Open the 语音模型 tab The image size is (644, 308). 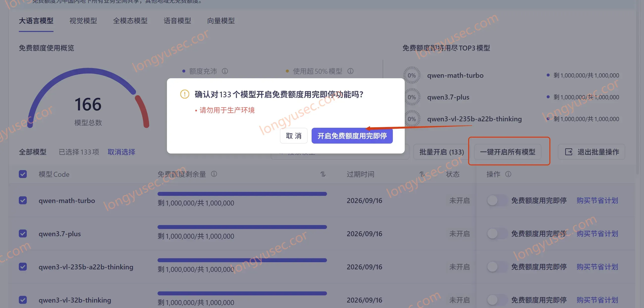coord(177,21)
